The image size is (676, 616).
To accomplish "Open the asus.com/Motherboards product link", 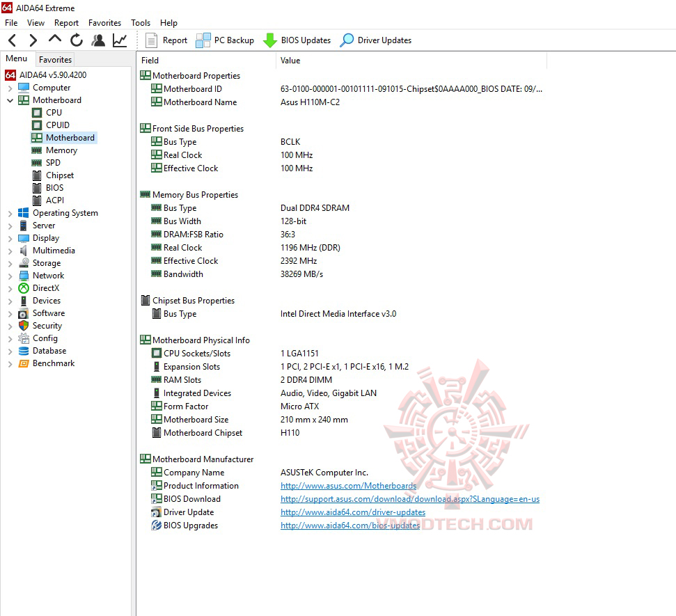I will [348, 486].
